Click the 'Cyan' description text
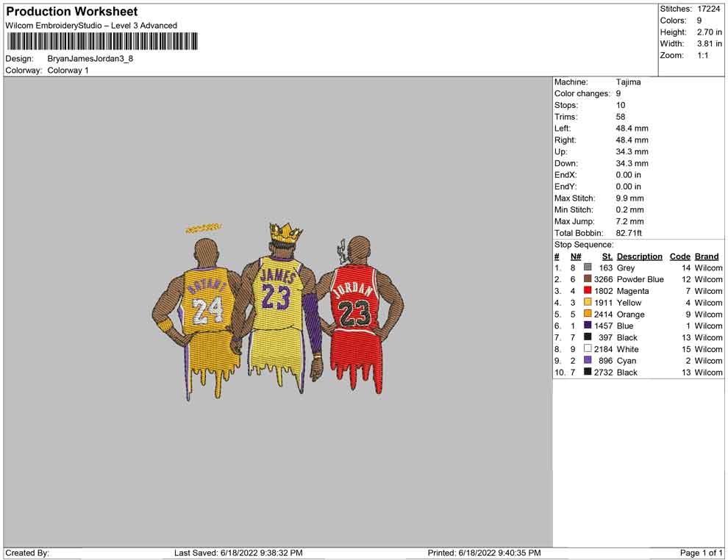This screenshot has height=560, width=728. pyautogui.click(x=627, y=361)
